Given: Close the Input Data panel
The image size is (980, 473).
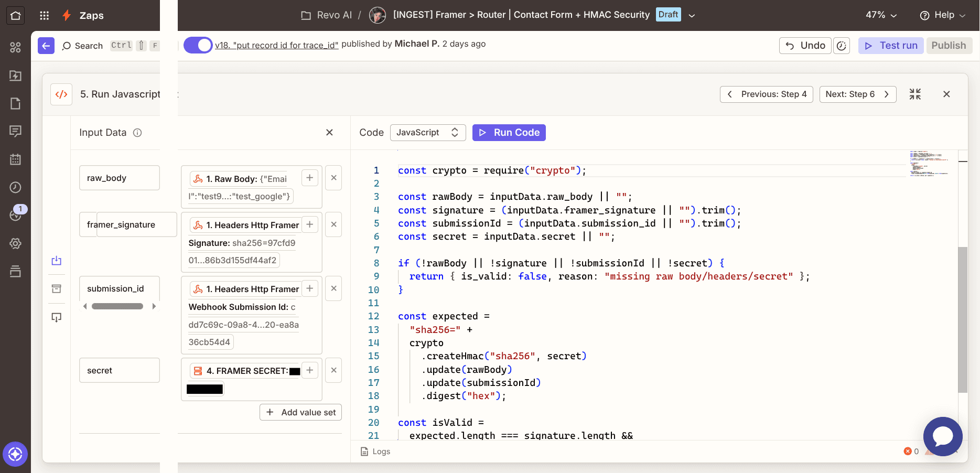Looking at the screenshot, I should [329, 133].
